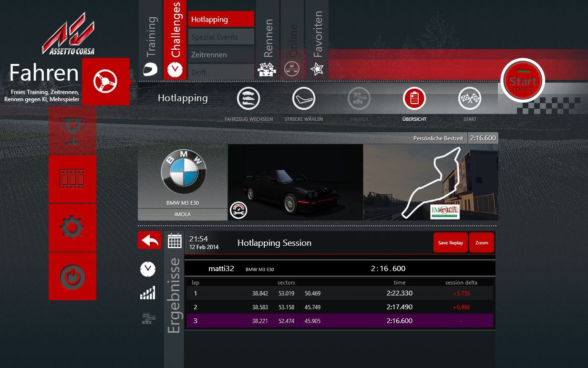Click the stopwatch icon in results sidebar
The width and height of the screenshot is (588, 368).
(148, 269)
